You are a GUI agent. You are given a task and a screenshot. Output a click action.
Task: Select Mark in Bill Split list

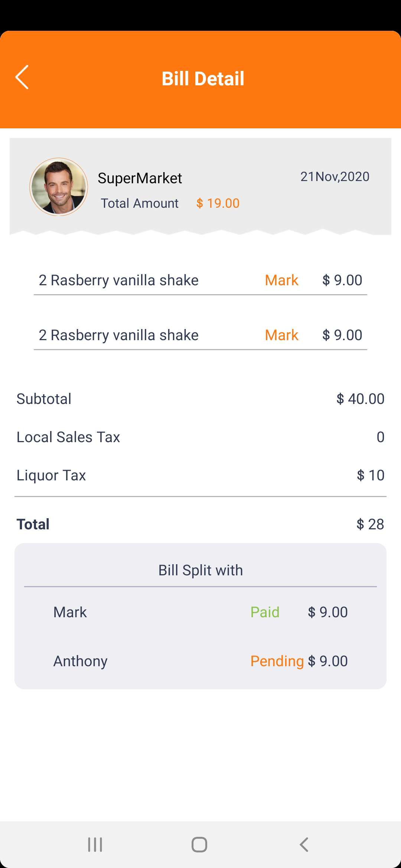[x=70, y=612]
